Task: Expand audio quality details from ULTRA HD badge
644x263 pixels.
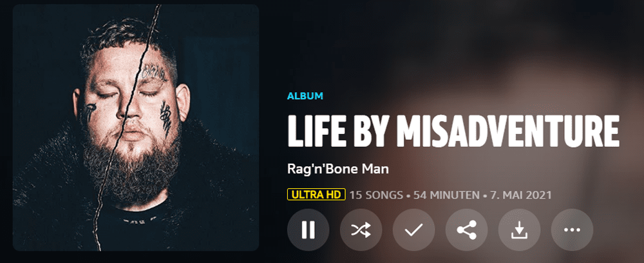Action: [316, 195]
